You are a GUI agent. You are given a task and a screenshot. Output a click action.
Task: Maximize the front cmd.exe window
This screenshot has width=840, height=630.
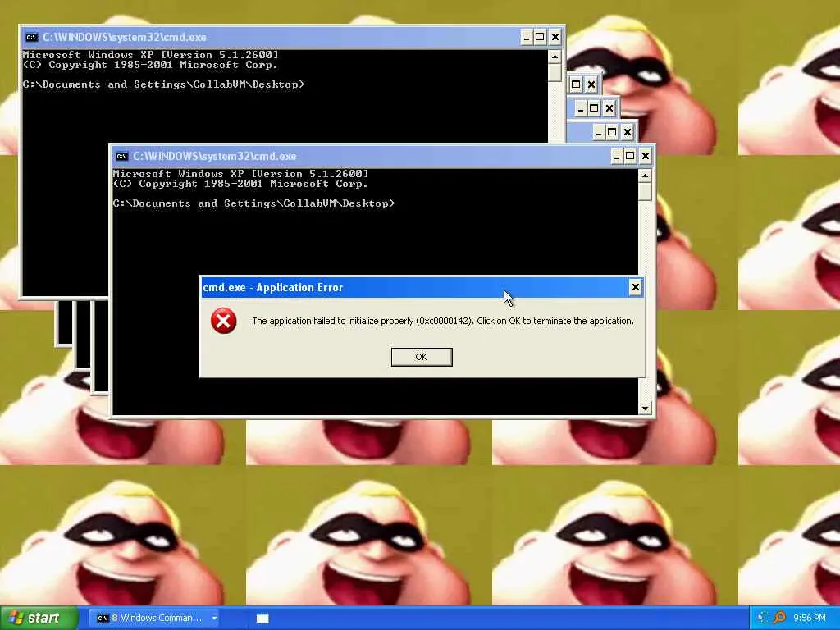[631, 157]
